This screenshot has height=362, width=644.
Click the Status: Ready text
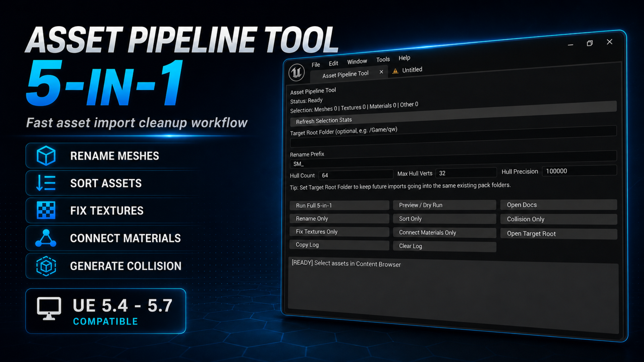coord(306,101)
